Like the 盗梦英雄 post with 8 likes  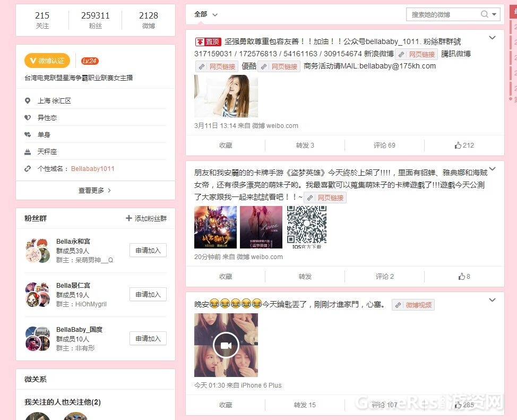[x=464, y=277]
